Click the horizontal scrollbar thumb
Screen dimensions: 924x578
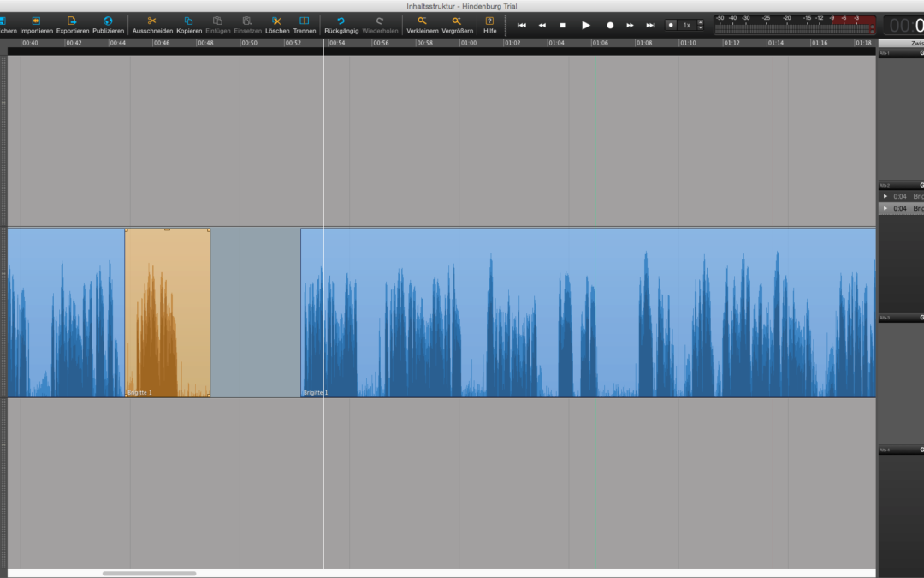pyautogui.click(x=149, y=573)
